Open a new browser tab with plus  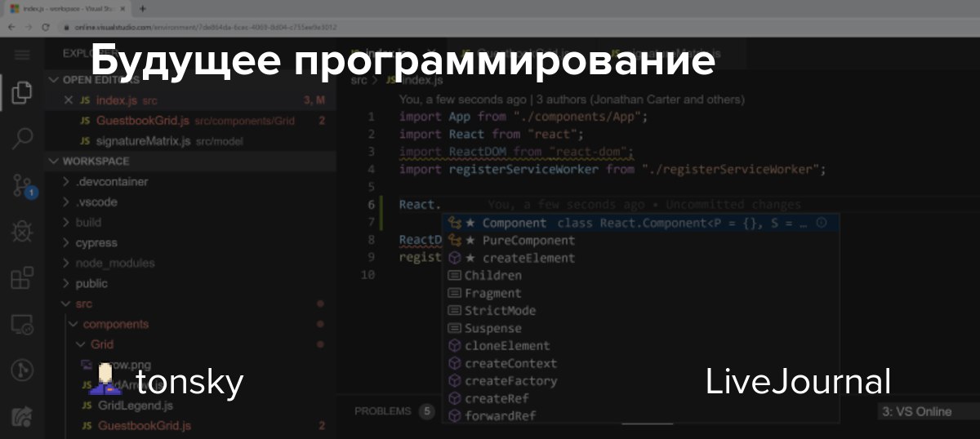[142, 8]
